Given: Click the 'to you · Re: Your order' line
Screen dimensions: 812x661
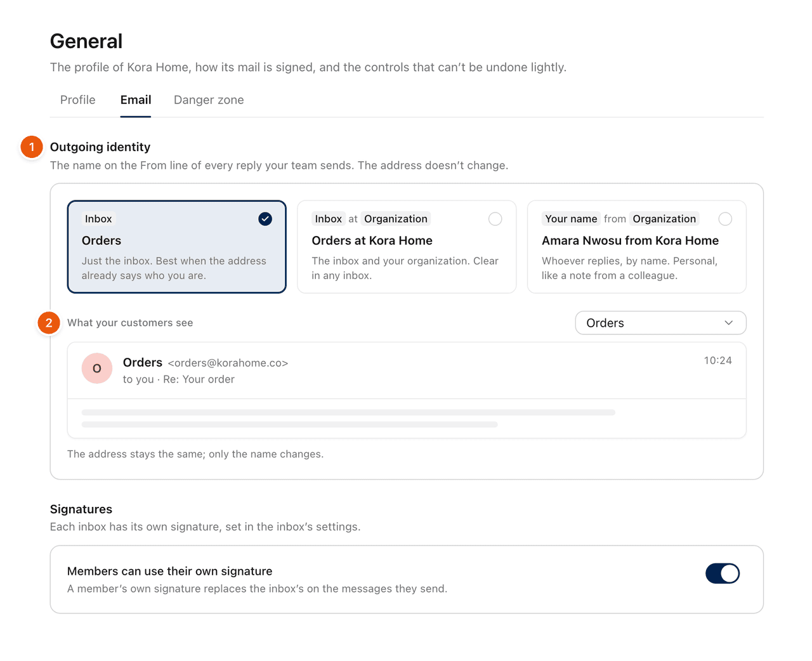Looking at the screenshot, I should click(x=179, y=379).
